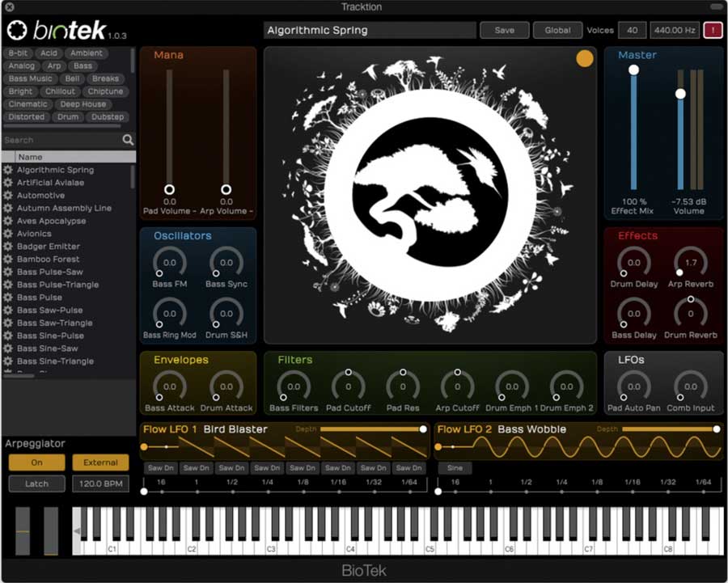
Task: Click the Arp Volume slider handle
Action: [x=226, y=189]
